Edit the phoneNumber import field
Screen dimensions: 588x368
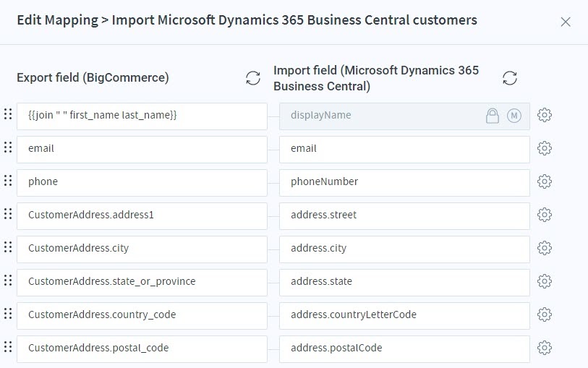(x=404, y=183)
